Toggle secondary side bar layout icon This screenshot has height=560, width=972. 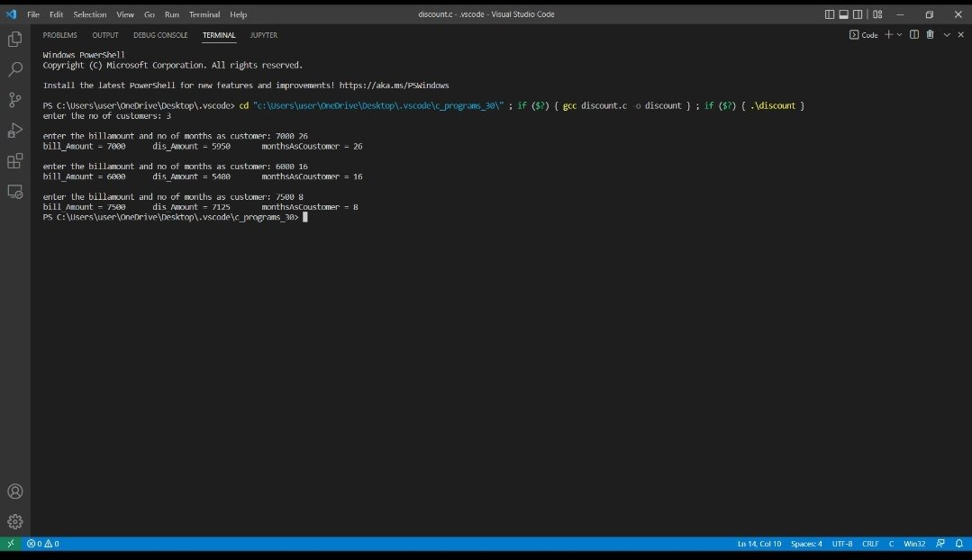(858, 14)
